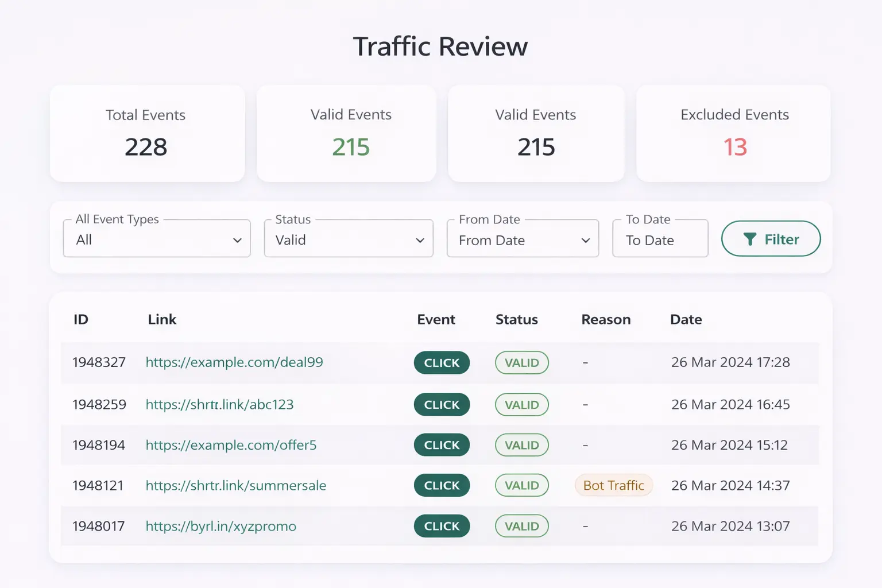This screenshot has height=588, width=882.
Task: Click the chevron on the All Event Types dropdown
Action: [237, 240]
